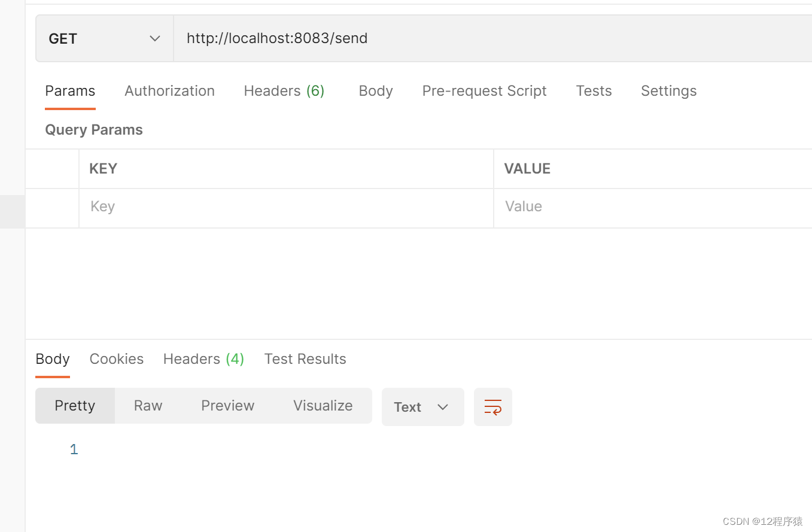The height and width of the screenshot is (532, 812).
Task: Click the Key input cell
Action: (x=286, y=207)
